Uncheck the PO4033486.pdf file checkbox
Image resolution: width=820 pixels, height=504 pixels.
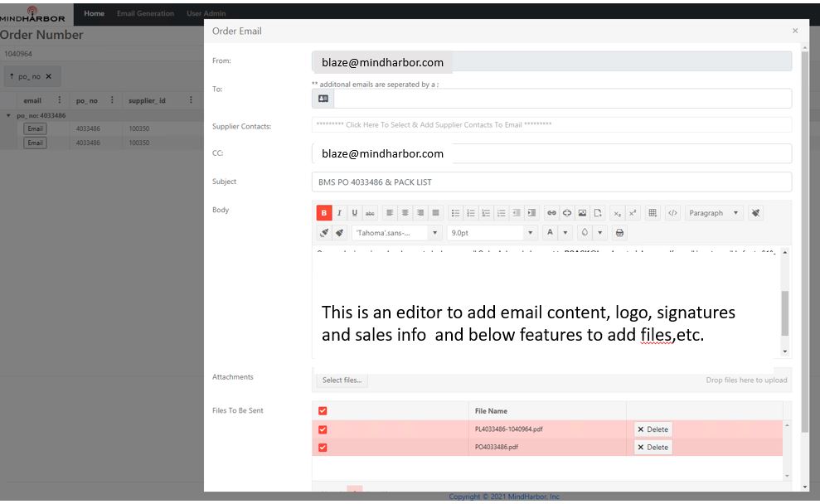tap(323, 448)
